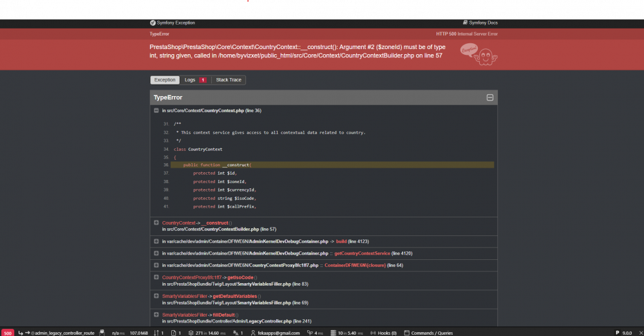The image size is (644, 336).
Task: Open the Hooks (0) panel
Action: coord(384,333)
